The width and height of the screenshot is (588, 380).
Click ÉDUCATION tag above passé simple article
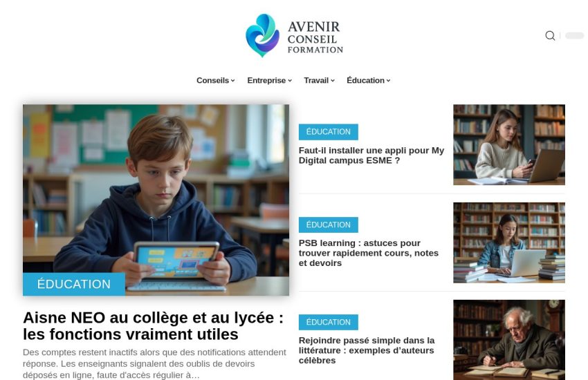[x=328, y=322]
